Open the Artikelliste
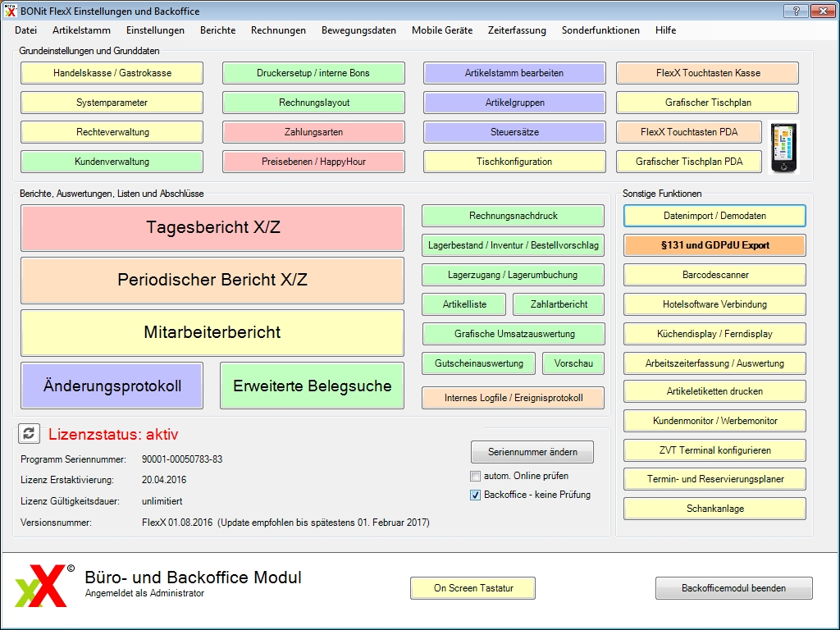The image size is (840, 630). [x=464, y=304]
